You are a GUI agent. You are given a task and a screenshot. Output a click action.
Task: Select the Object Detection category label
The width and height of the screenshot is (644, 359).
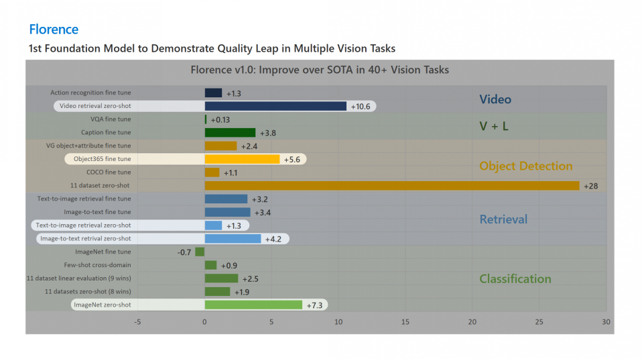[x=525, y=166]
